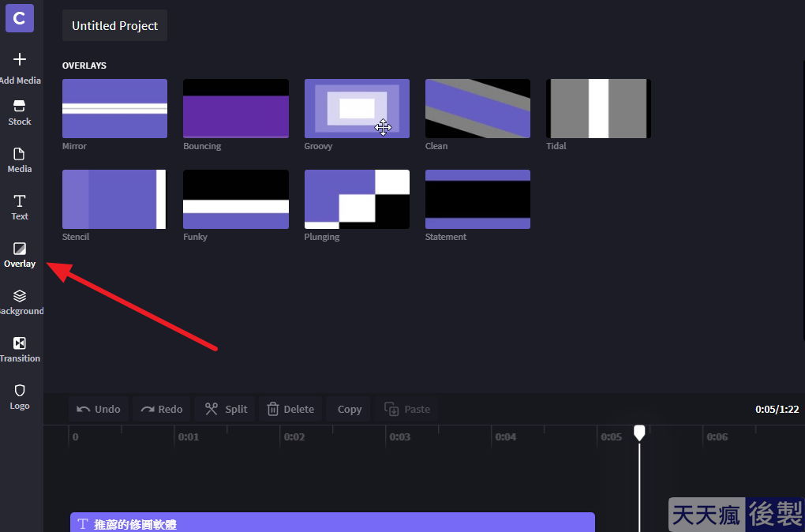Image resolution: width=805 pixels, height=532 pixels.
Task: Choose the Plunging overlay thumbnail
Action: click(357, 199)
